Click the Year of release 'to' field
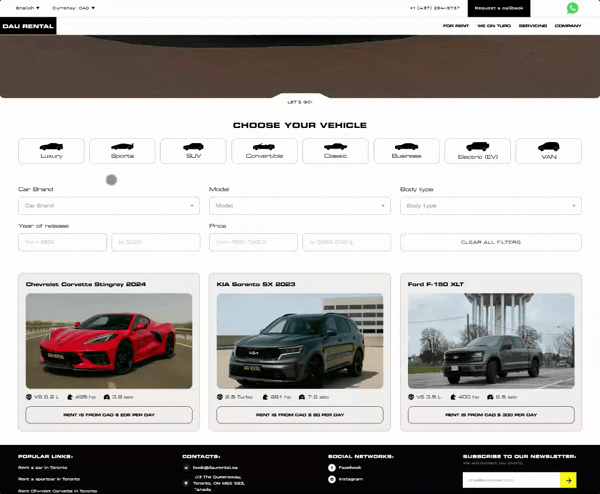 [156, 242]
